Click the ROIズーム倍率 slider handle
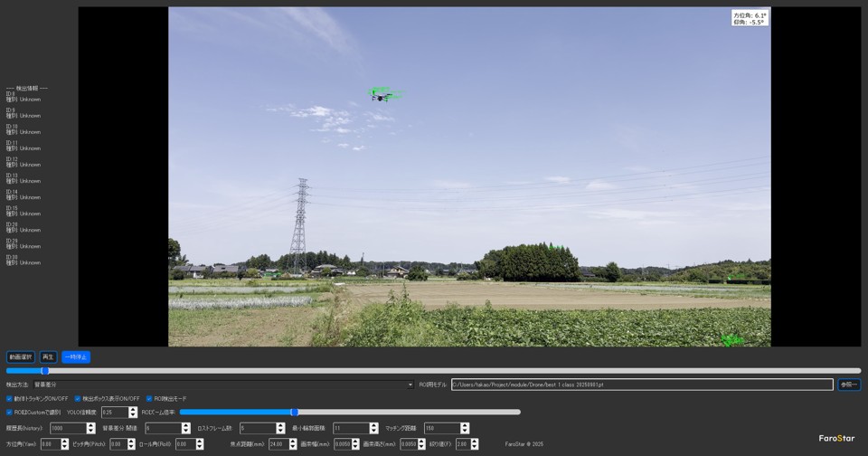Viewport: 868px width, 456px height. click(294, 413)
